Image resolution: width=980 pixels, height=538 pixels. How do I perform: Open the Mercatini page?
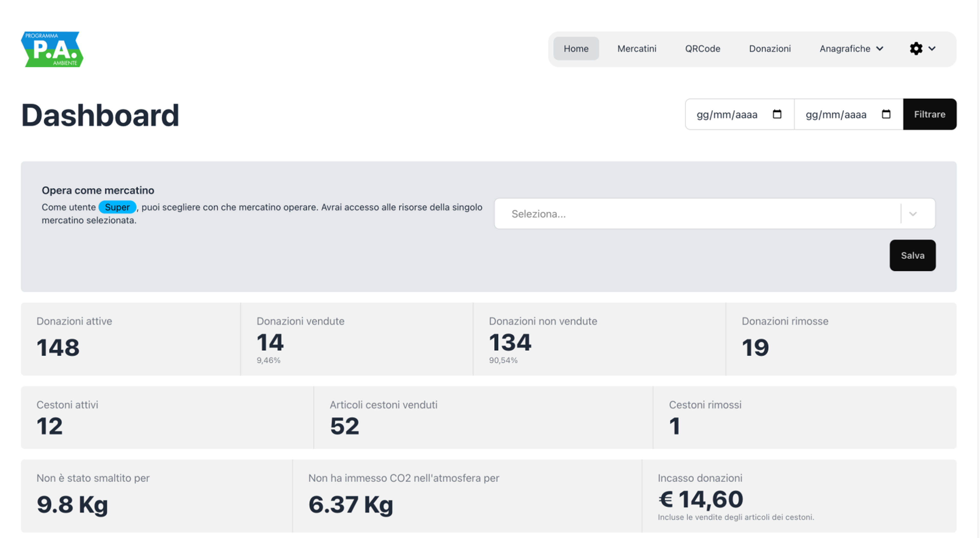(636, 49)
